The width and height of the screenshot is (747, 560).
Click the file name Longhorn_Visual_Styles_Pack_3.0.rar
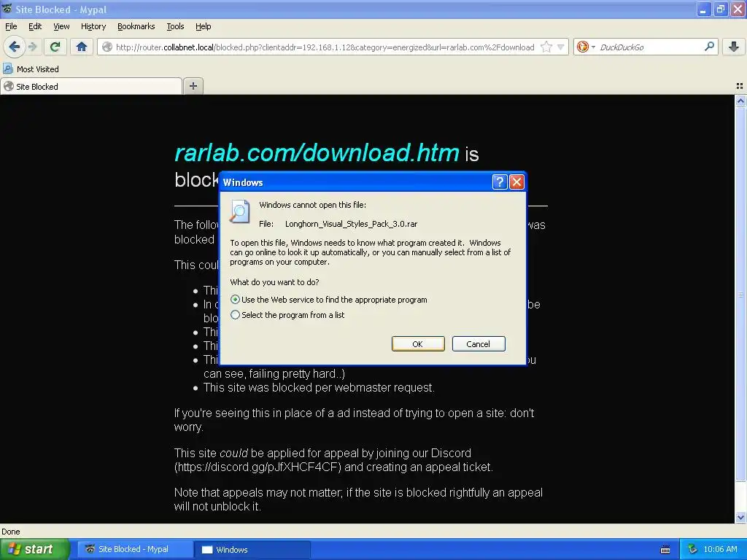351,224
